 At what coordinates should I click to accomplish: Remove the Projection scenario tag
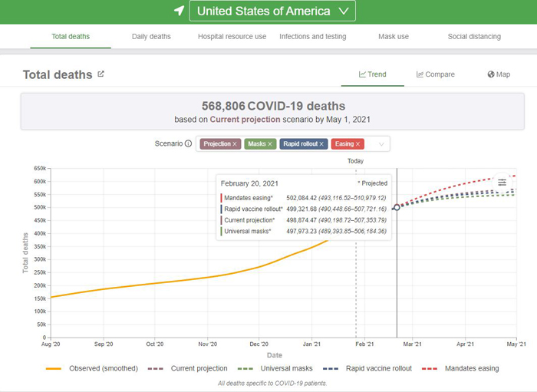[235, 144]
